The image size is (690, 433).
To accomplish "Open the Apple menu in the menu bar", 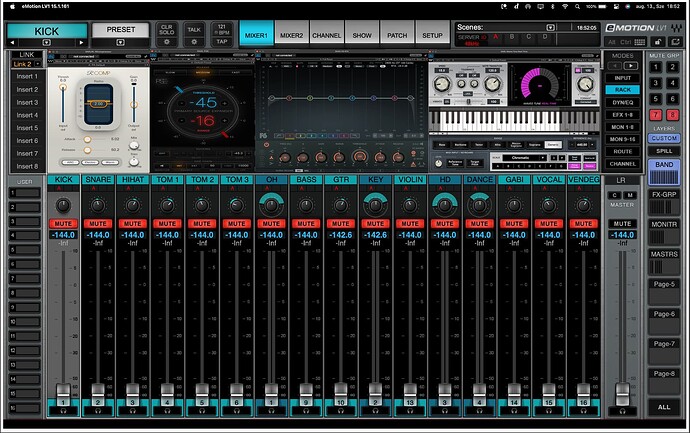I will (12, 5).
